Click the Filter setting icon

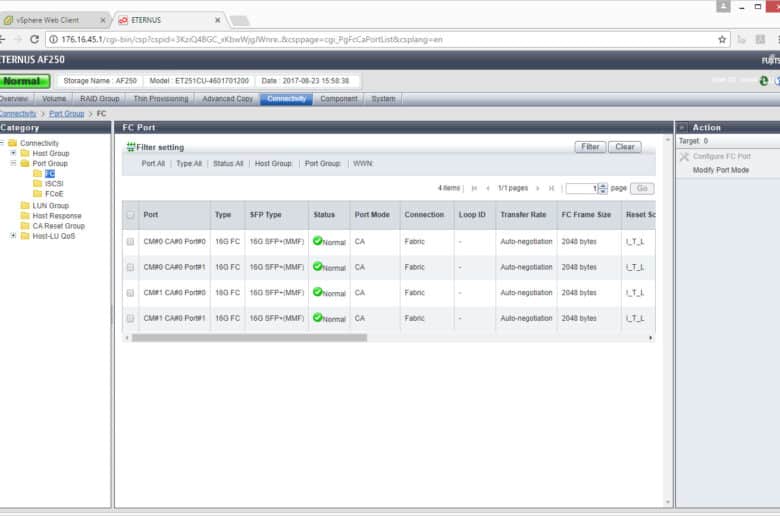click(131, 147)
